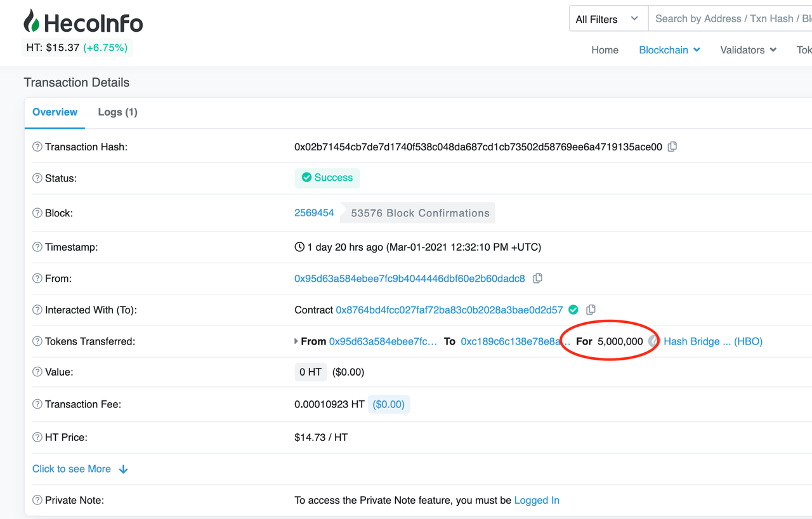The height and width of the screenshot is (519, 812).
Task: Click help icon beside Transaction Fee
Action: [x=37, y=404]
